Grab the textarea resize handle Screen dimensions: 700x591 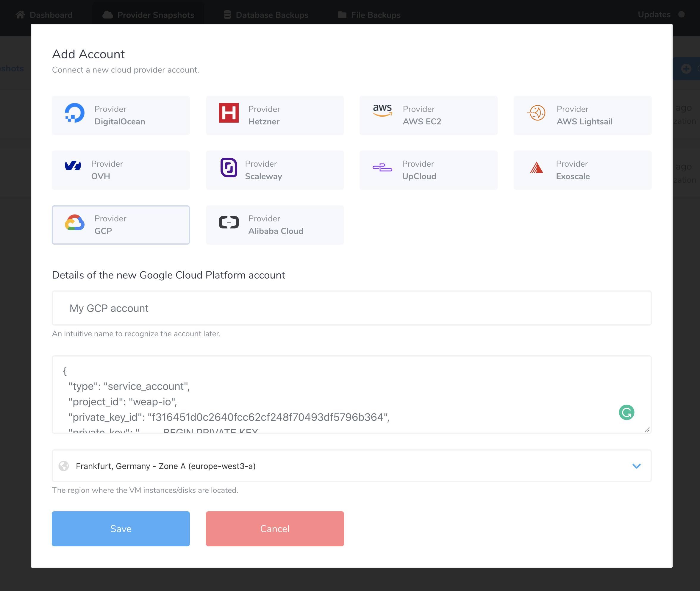pyautogui.click(x=647, y=429)
